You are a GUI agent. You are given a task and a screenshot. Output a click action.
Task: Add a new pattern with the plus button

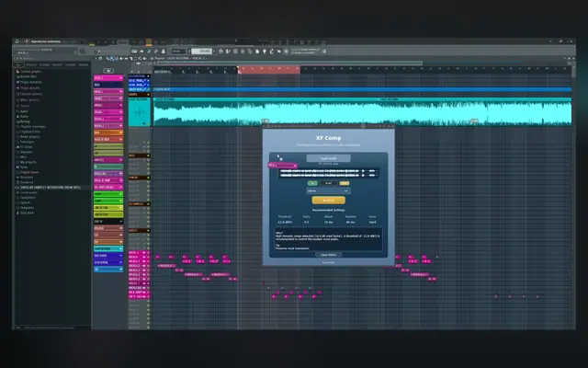point(108,71)
